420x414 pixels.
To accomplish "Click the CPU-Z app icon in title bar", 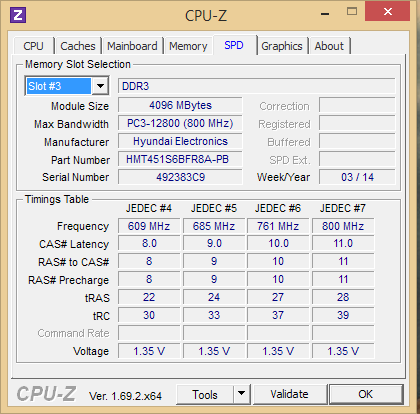I will [x=18, y=15].
